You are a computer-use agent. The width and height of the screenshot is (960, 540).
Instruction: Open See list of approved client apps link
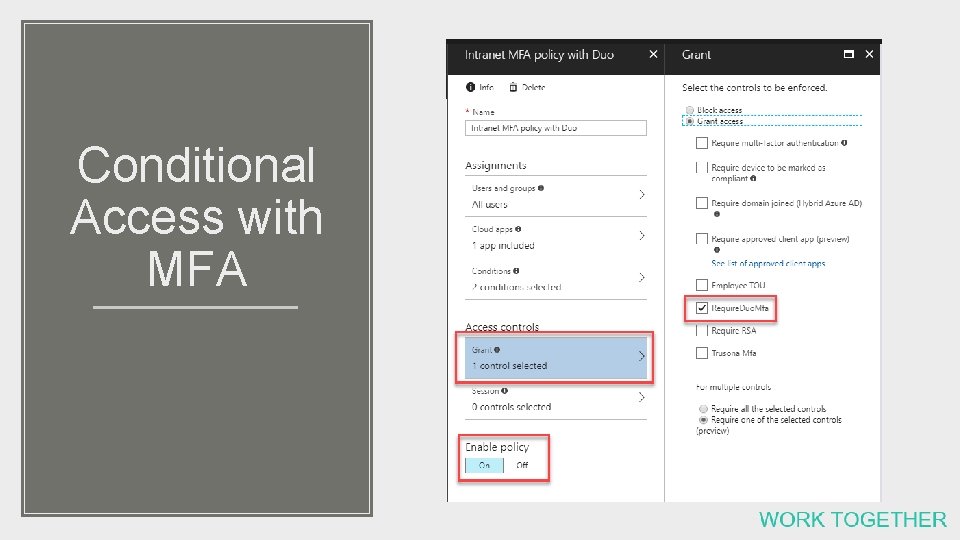point(768,263)
